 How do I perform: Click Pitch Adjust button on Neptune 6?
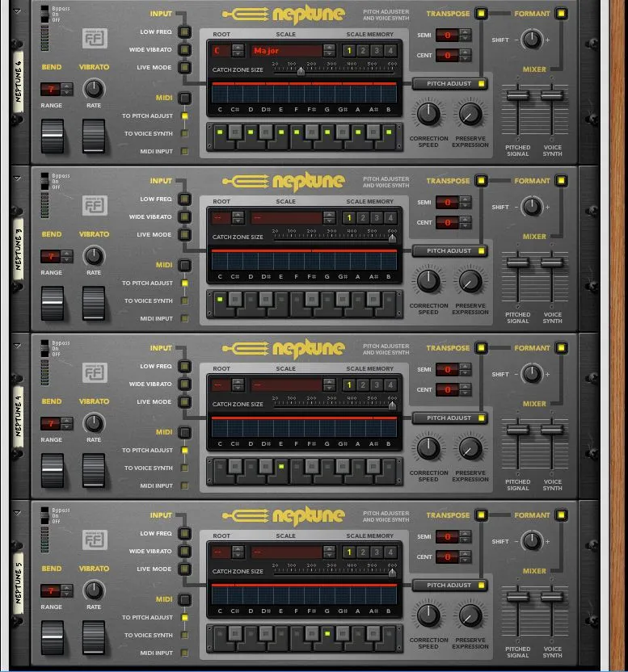coord(449,83)
